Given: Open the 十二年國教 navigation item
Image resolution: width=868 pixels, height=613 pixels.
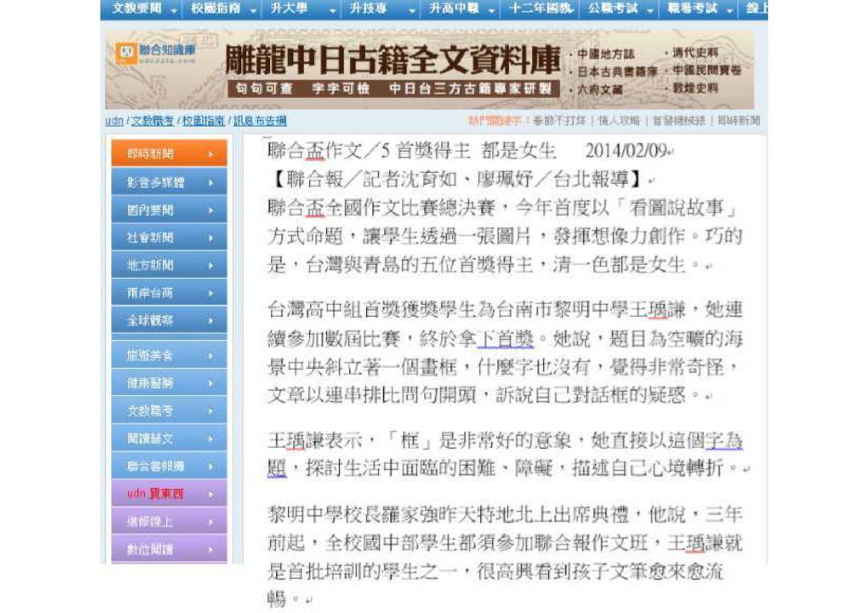Looking at the screenshot, I should [540, 8].
